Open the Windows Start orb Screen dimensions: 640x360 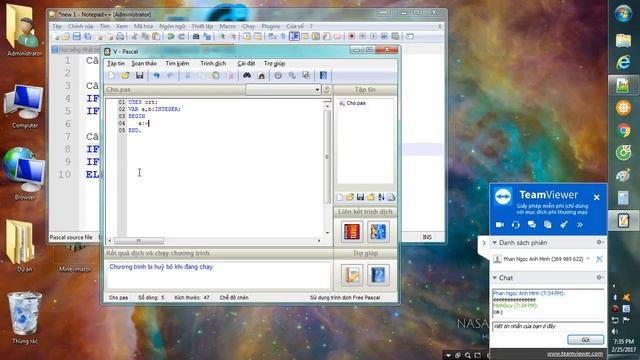tap(624, 13)
